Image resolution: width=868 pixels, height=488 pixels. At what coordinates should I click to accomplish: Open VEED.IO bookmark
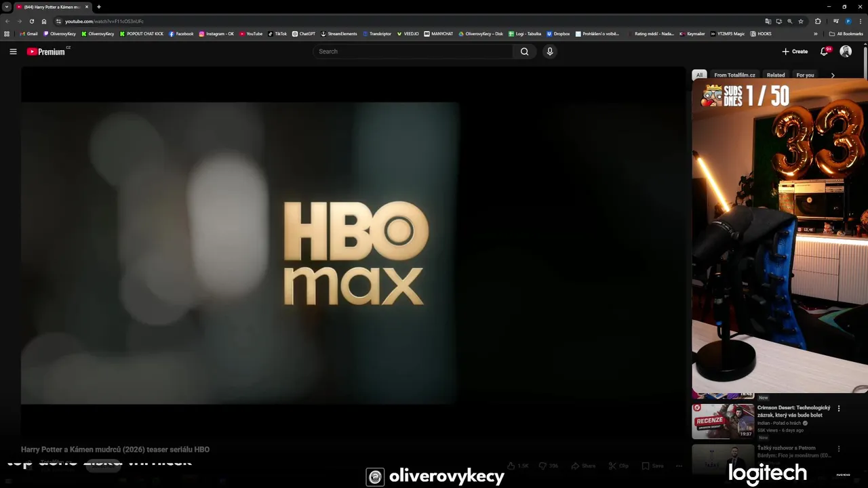coord(408,33)
